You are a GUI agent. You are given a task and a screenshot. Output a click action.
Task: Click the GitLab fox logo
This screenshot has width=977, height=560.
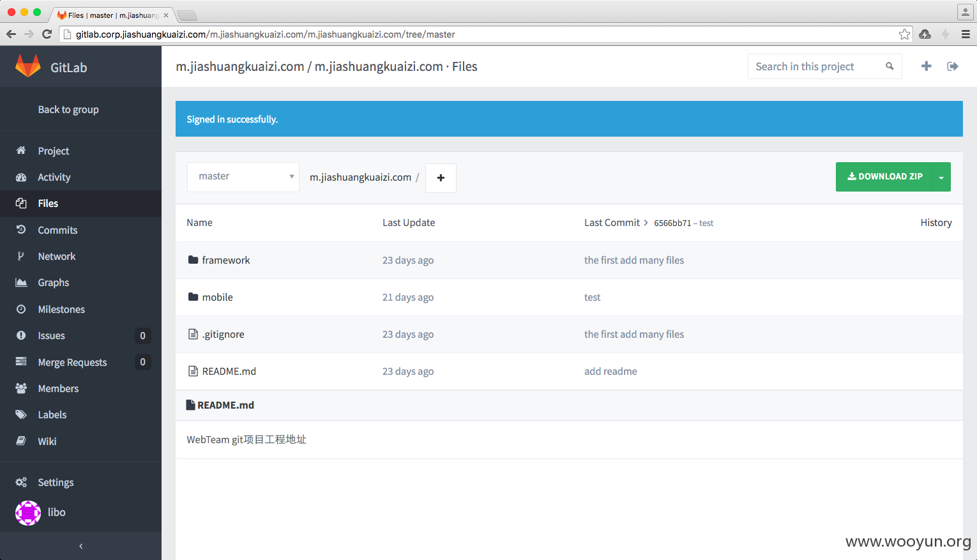[27, 66]
